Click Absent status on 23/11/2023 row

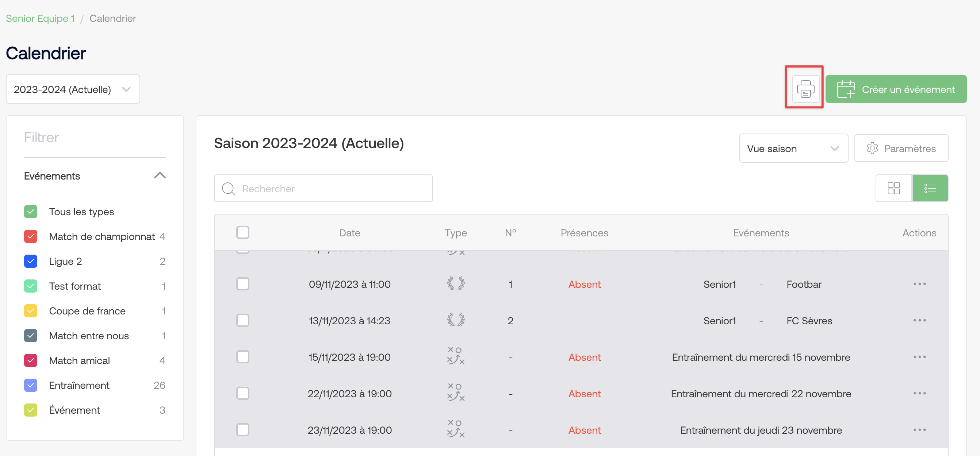click(584, 430)
